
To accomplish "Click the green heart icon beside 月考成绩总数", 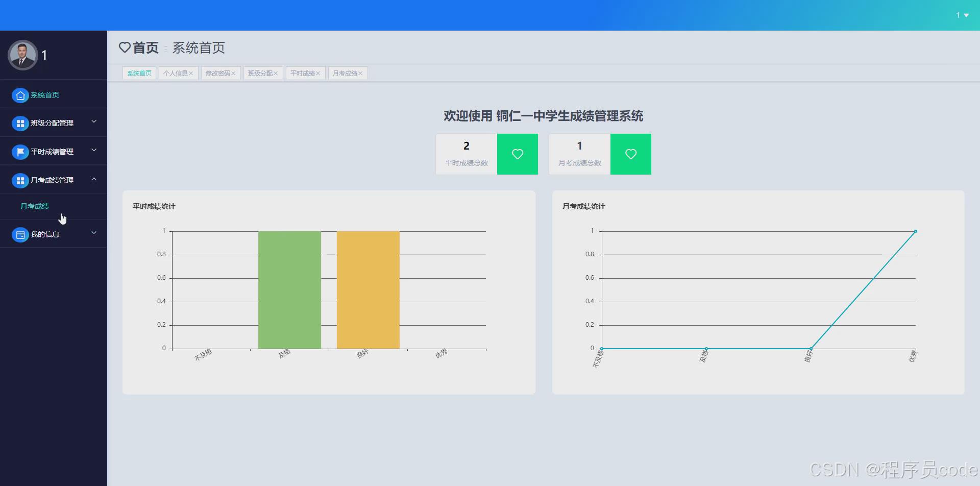I will pos(631,154).
